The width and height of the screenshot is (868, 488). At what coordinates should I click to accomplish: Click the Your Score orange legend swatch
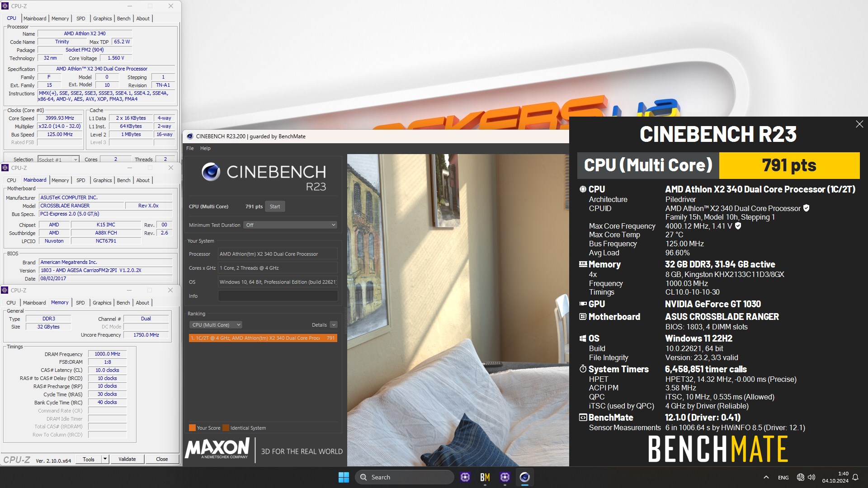[x=192, y=427]
